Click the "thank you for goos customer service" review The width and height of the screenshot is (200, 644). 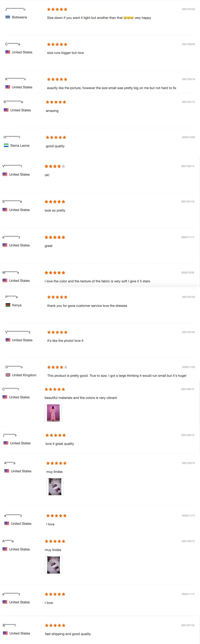[x=87, y=306]
